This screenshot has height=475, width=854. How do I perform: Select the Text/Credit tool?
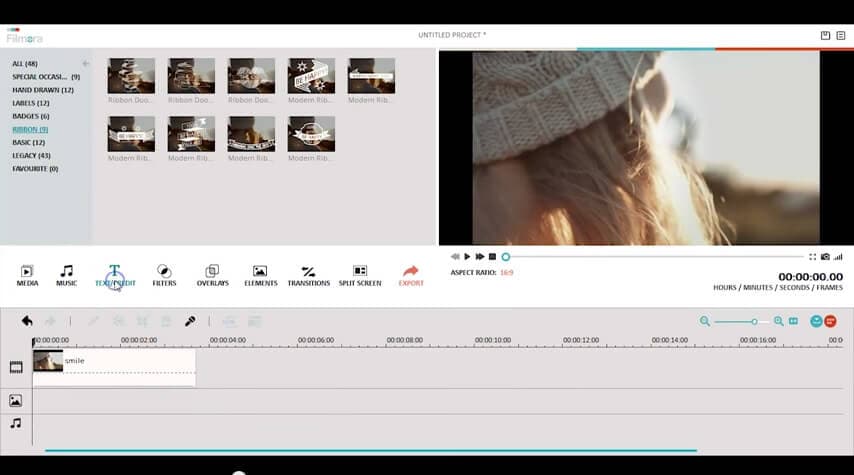(x=115, y=275)
